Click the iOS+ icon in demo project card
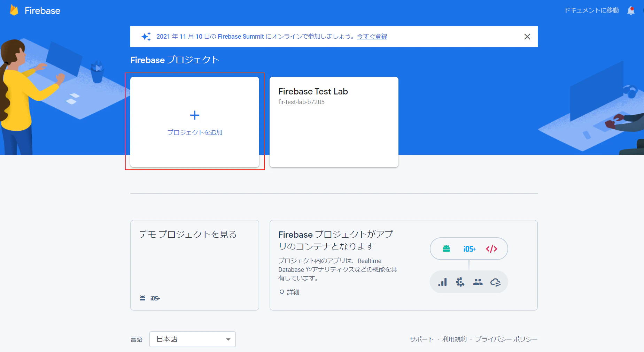 [155, 298]
